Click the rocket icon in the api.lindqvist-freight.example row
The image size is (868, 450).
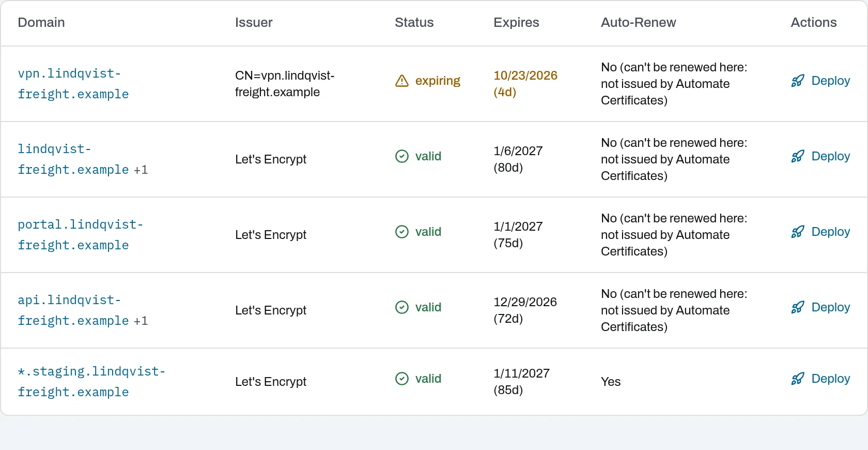pos(798,307)
